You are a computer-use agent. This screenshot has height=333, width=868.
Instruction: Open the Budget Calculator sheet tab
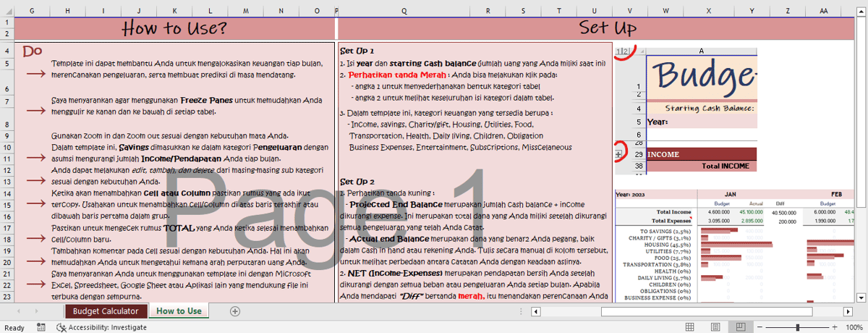coord(106,311)
